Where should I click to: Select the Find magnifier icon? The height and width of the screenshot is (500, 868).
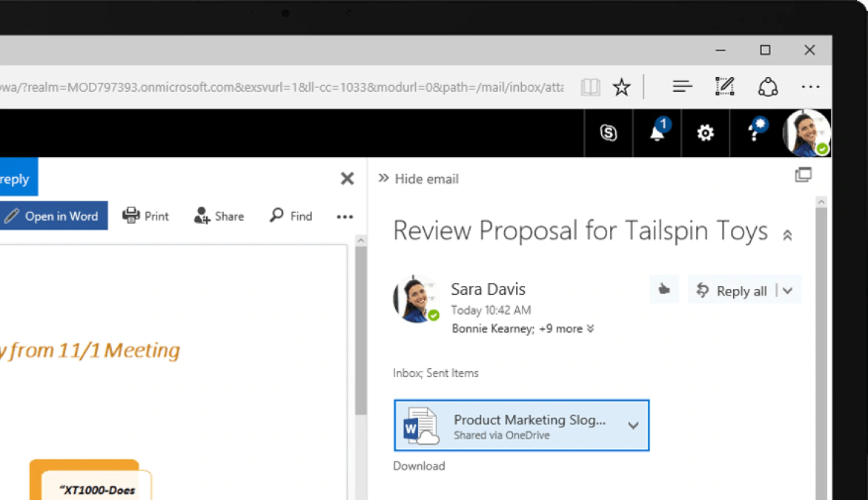click(290, 216)
